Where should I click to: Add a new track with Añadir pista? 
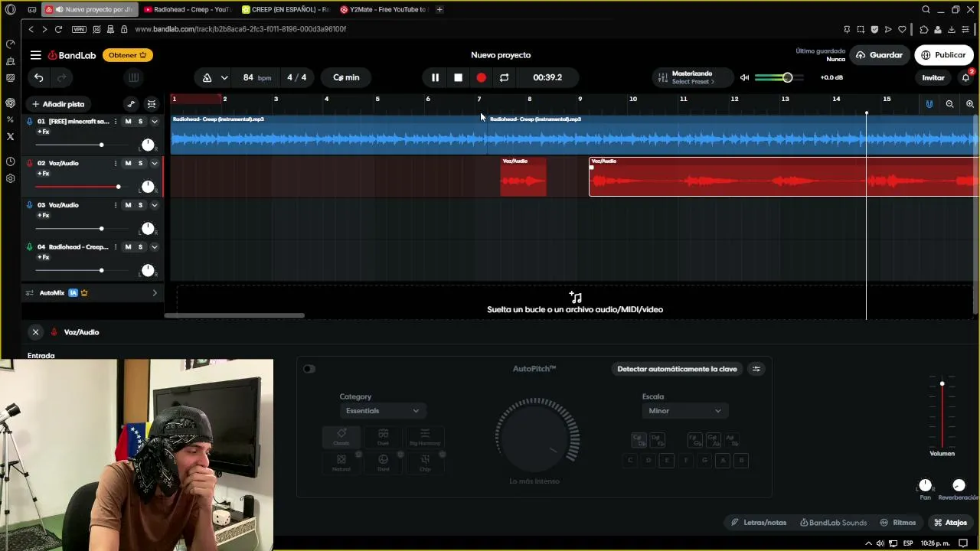pos(57,104)
